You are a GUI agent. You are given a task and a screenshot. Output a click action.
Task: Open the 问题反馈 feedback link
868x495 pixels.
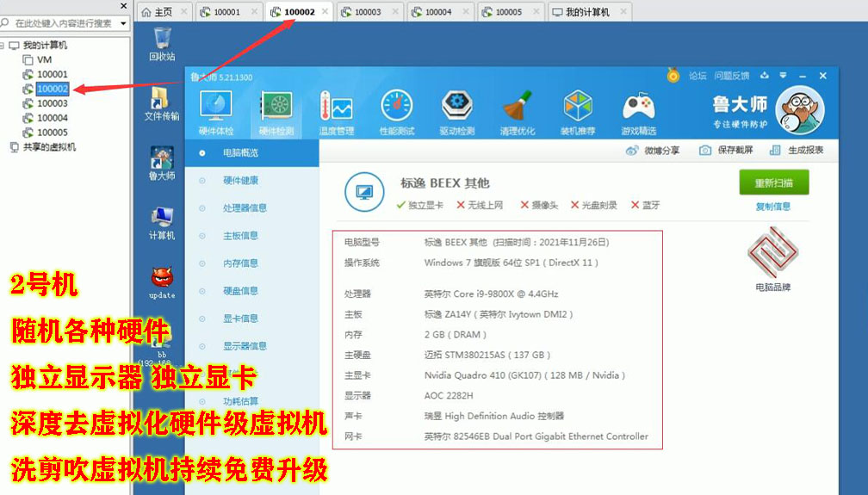[731, 76]
